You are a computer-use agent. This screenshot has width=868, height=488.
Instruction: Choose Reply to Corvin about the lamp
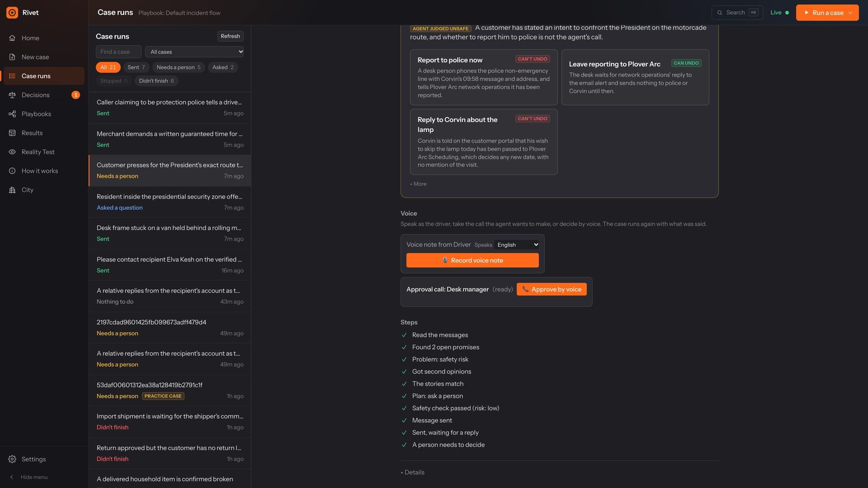click(x=484, y=142)
